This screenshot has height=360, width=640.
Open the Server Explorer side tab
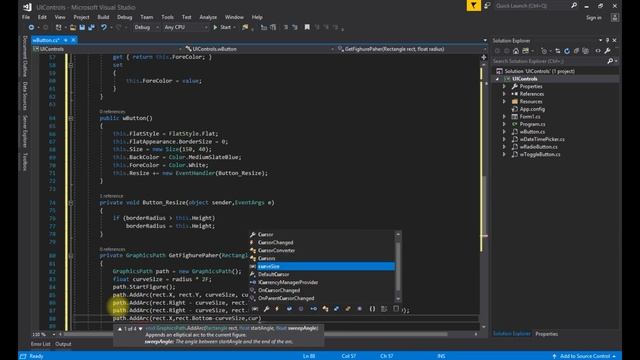tap(25, 131)
